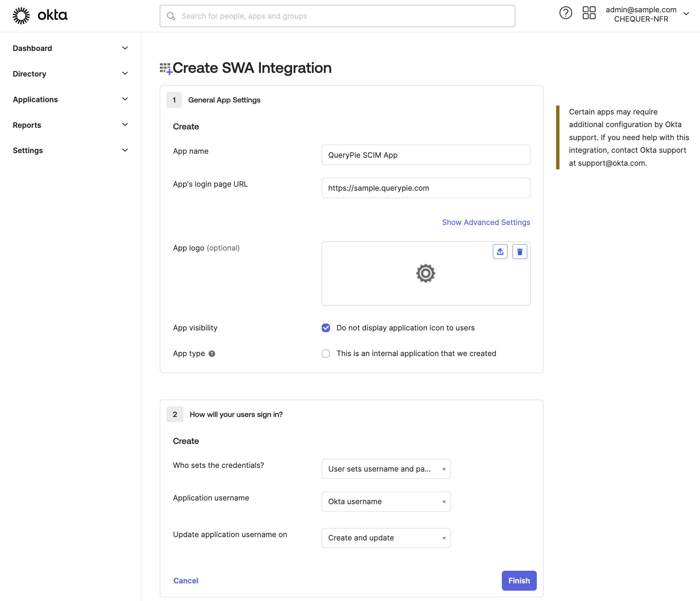This screenshot has width=700, height=601.
Task: Click the 'App logo (optional)' label
Action: 206,248
